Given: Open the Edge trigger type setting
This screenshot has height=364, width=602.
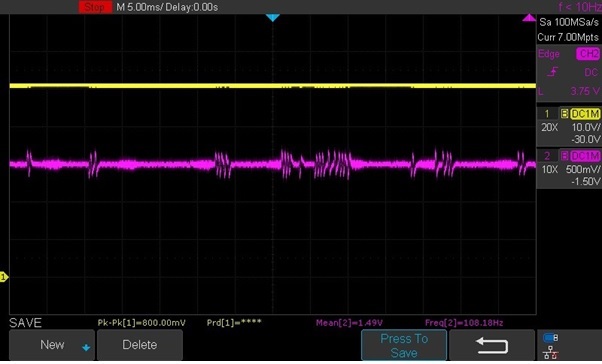Looking at the screenshot, I should pos(549,54).
